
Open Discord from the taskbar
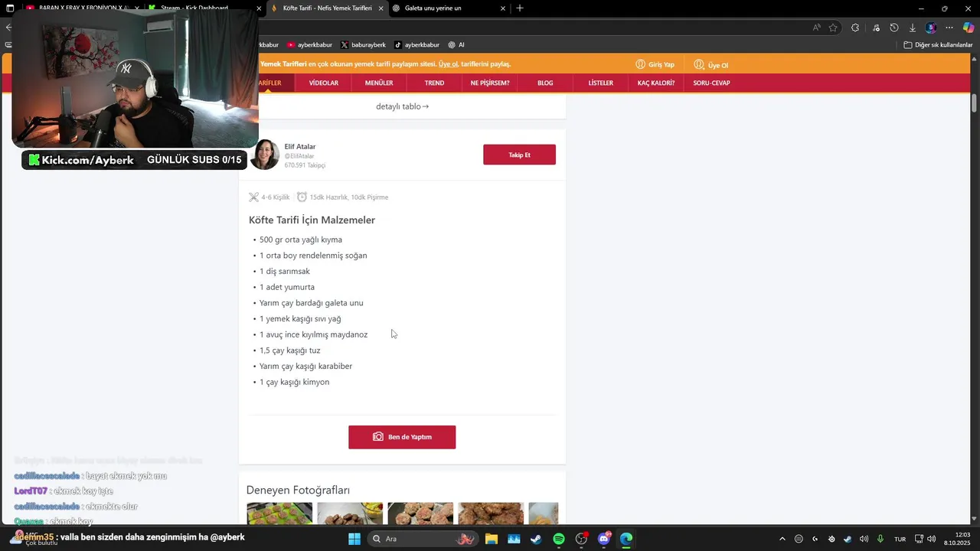tap(604, 539)
